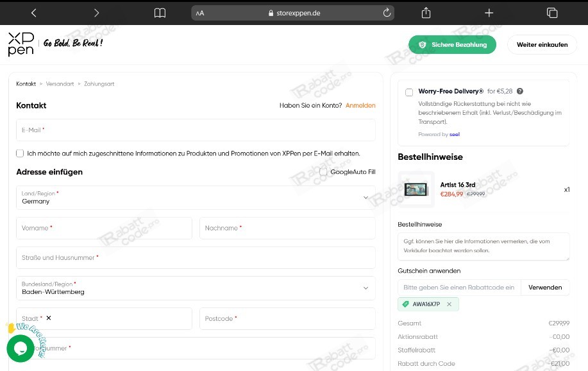Image resolution: width=588 pixels, height=371 pixels.
Task: Reload the page with refresh icon
Action: click(x=387, y=13)
